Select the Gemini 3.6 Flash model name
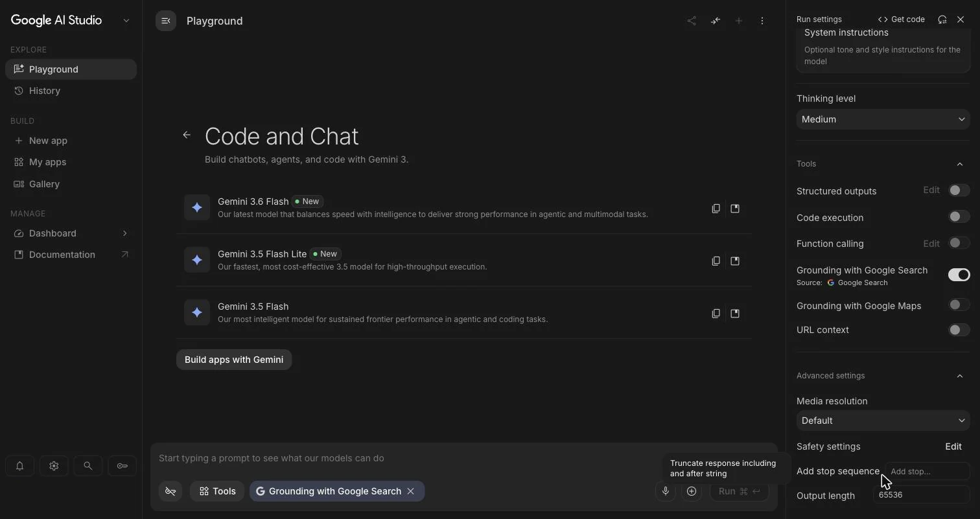This screenshot has height=519, width=980. [253, 202]
